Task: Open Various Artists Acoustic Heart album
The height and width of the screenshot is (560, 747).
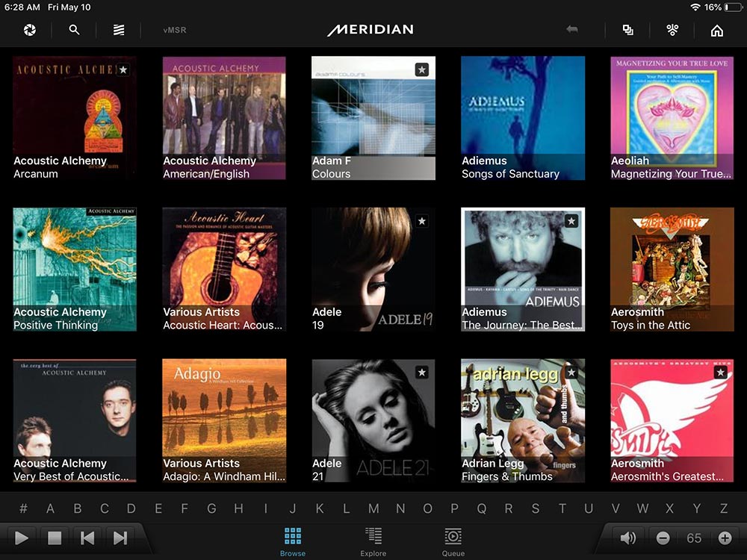Action: [224, 270]
